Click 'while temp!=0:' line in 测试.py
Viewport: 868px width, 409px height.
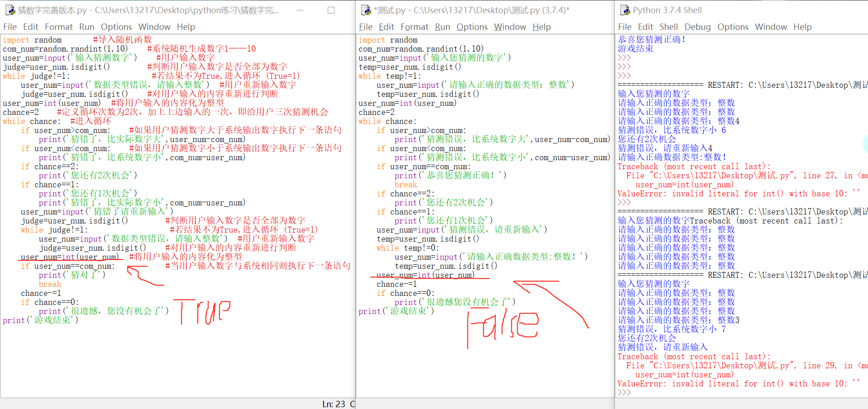[408, 248]
